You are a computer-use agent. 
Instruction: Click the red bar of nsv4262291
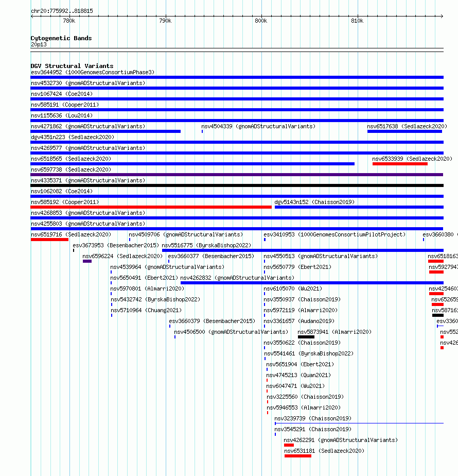(x=289, y=445)
